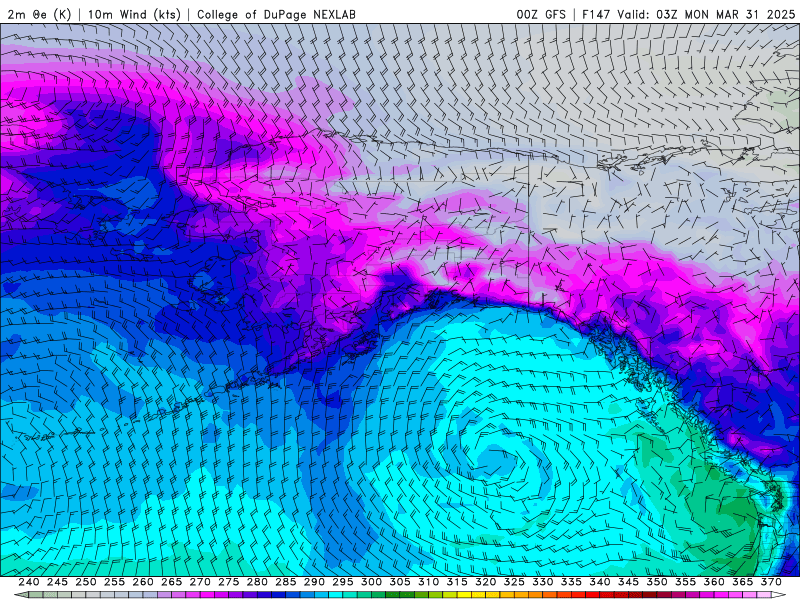
Task: Click the 330 value on color scale
Action: 543,582
